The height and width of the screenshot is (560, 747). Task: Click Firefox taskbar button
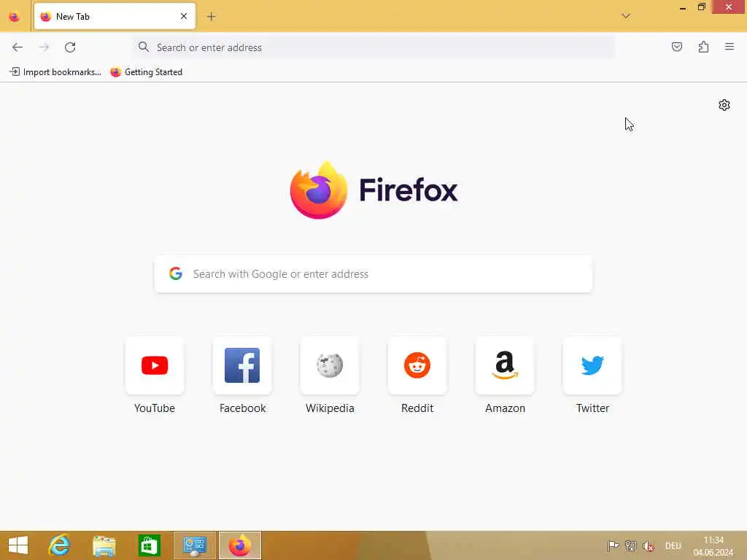click(x=239, y=545)
